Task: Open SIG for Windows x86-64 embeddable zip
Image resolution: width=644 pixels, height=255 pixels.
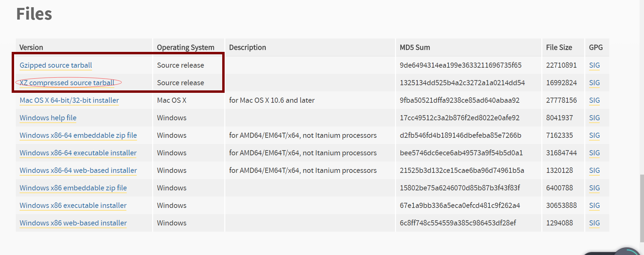Action: (594, 135)
